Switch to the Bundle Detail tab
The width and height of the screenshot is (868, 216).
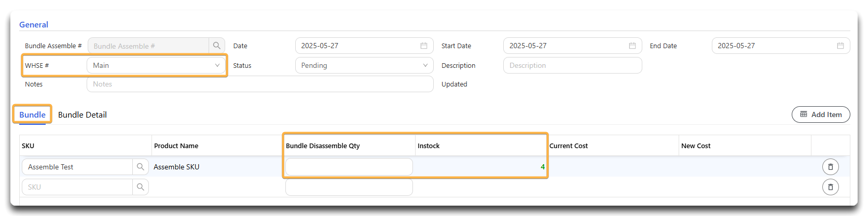pyautogui.click(x=82, y=114)
